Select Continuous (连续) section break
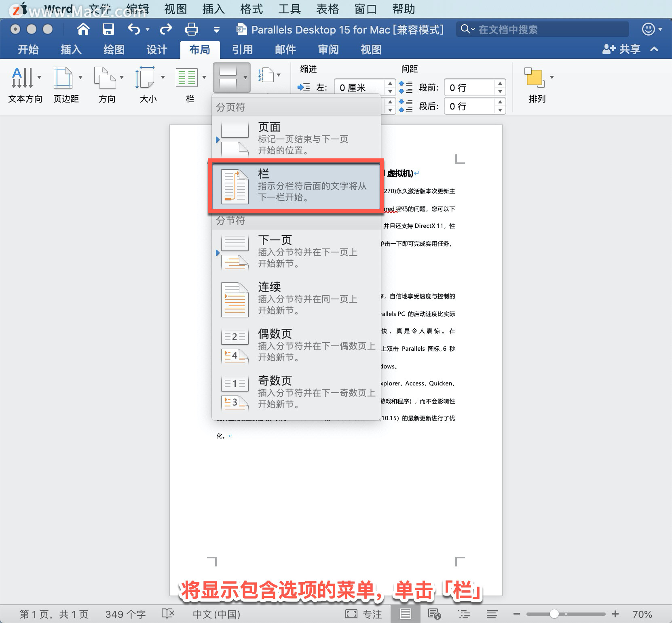Screen dimensions: 672x623 click(296, 299)
